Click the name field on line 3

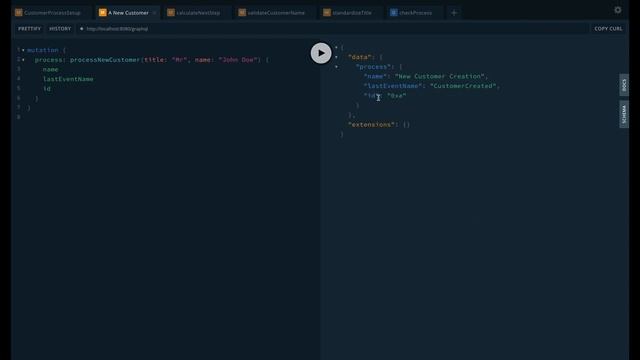coord(51,69)
